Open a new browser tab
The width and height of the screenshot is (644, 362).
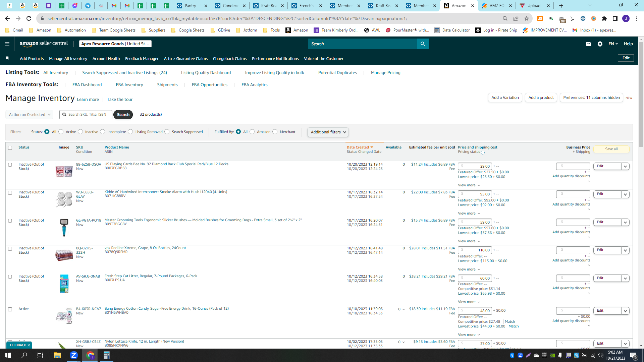click(x=561, y=6)
